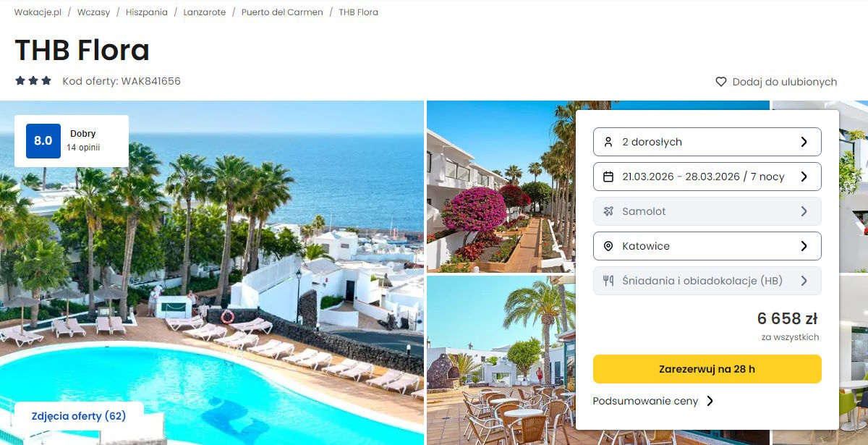Go to Hiszpania breadcrumb
The width and height of the screenshot is (868, 445).
click(x=146, y=12)
